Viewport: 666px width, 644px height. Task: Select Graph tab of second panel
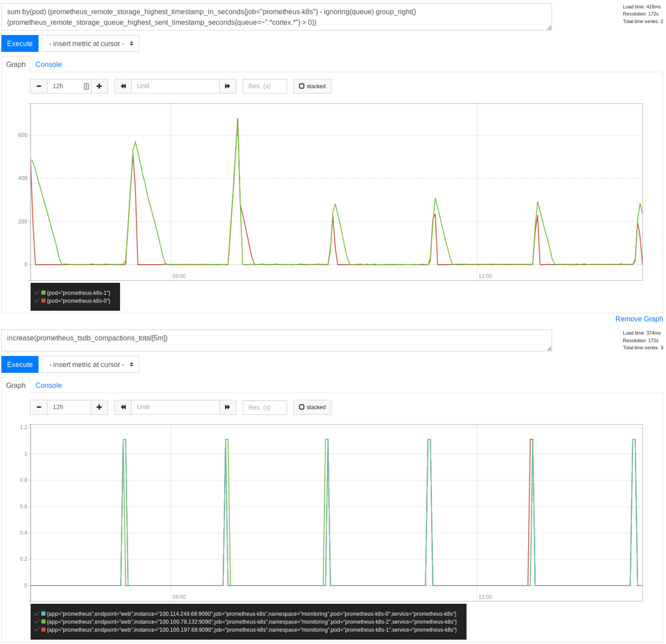(16, 385)
